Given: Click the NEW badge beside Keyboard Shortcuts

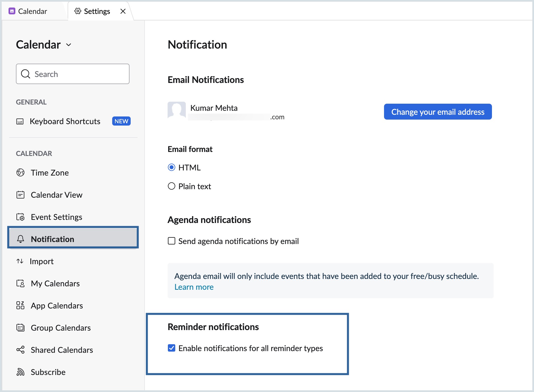Looking at the screenshot, I should pyautogui.click(x=121, y=121).
